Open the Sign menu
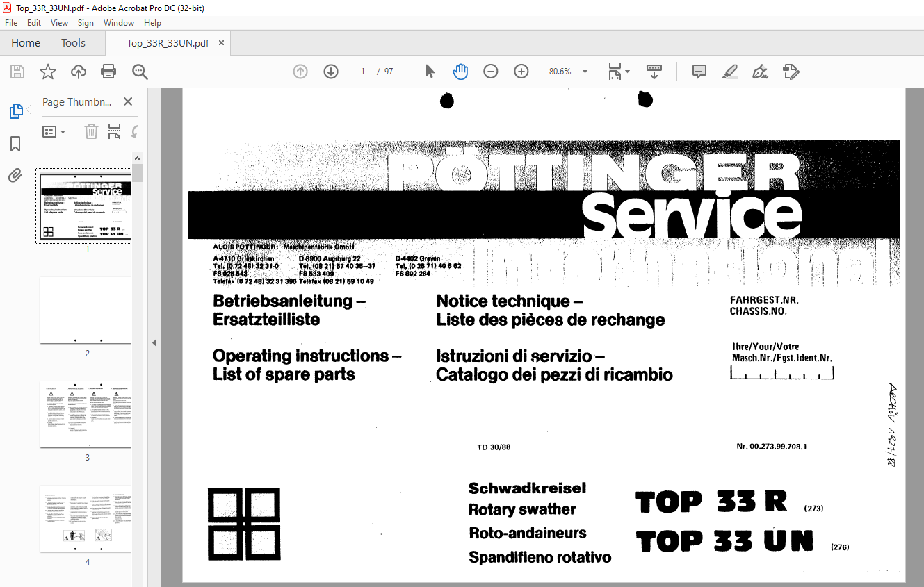924x587 pixels. point(86,23)
